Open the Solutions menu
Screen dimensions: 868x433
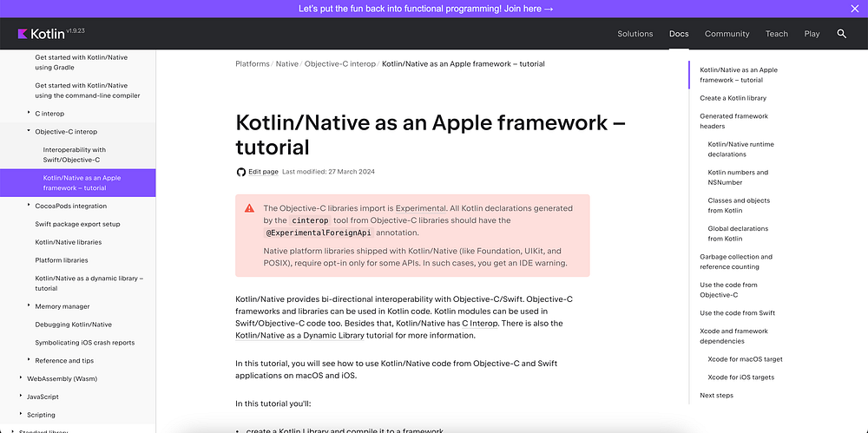click(x=635, y=34)
